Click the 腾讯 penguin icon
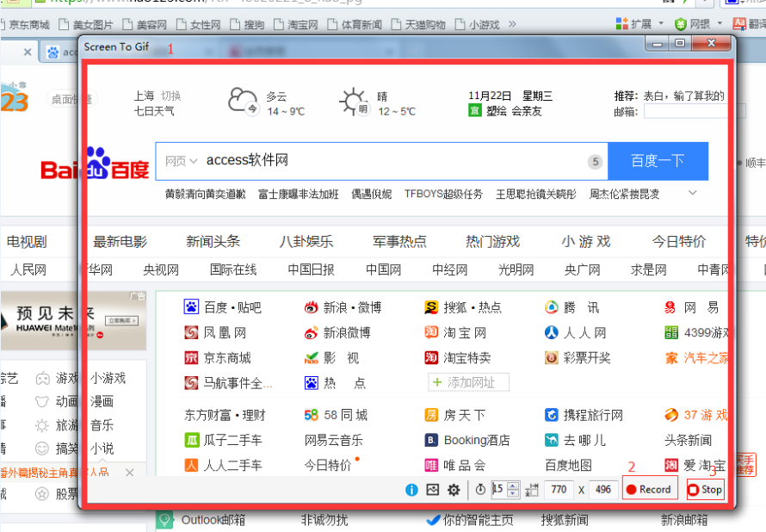 point(551,306)
